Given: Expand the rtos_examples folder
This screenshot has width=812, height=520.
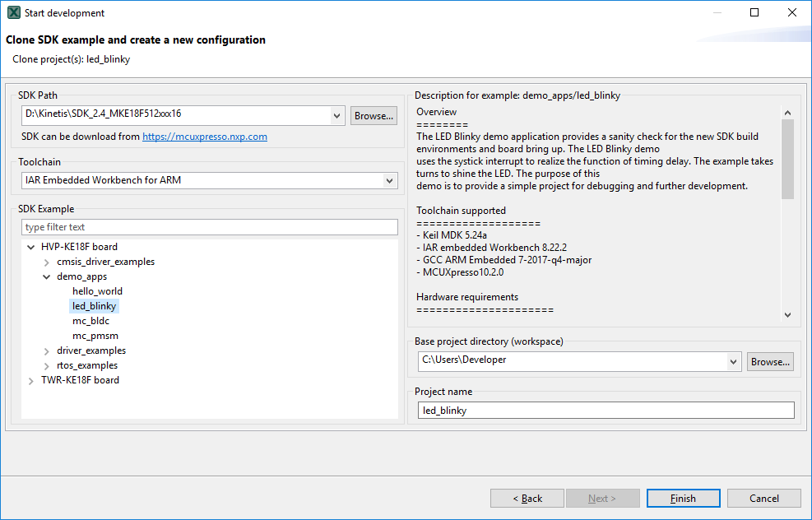Looking at the screenshot, I should [47, 365].
